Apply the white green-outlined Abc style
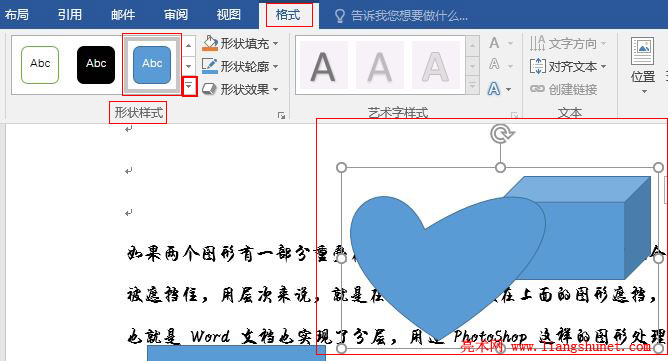Image resolution: width=668 pixels, height=361 pixels. (40, 65)
